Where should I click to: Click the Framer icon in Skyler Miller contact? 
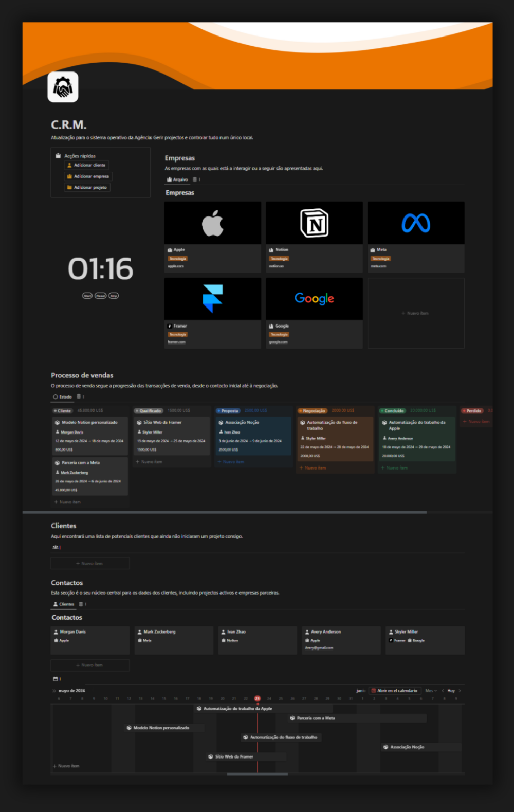click(391, 640)
